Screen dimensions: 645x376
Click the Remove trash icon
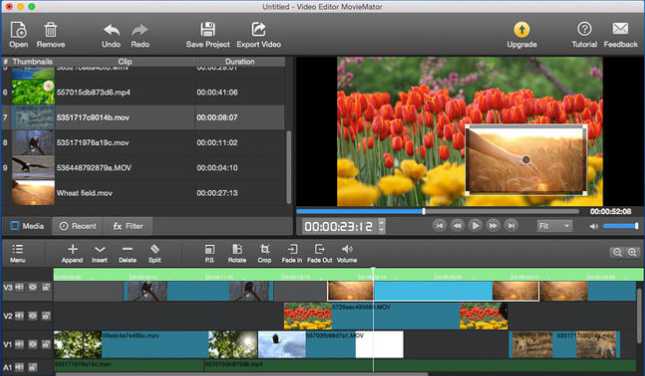coord(51,30)
